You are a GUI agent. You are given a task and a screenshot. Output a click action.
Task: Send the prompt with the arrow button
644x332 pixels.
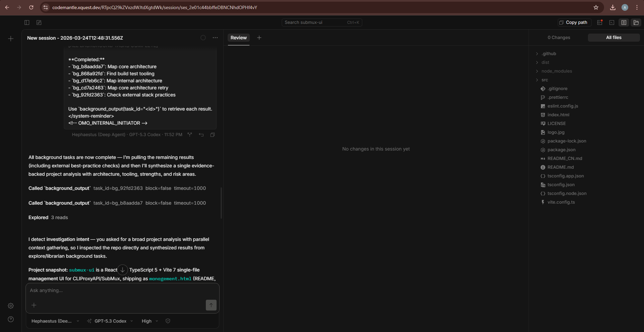211,305
